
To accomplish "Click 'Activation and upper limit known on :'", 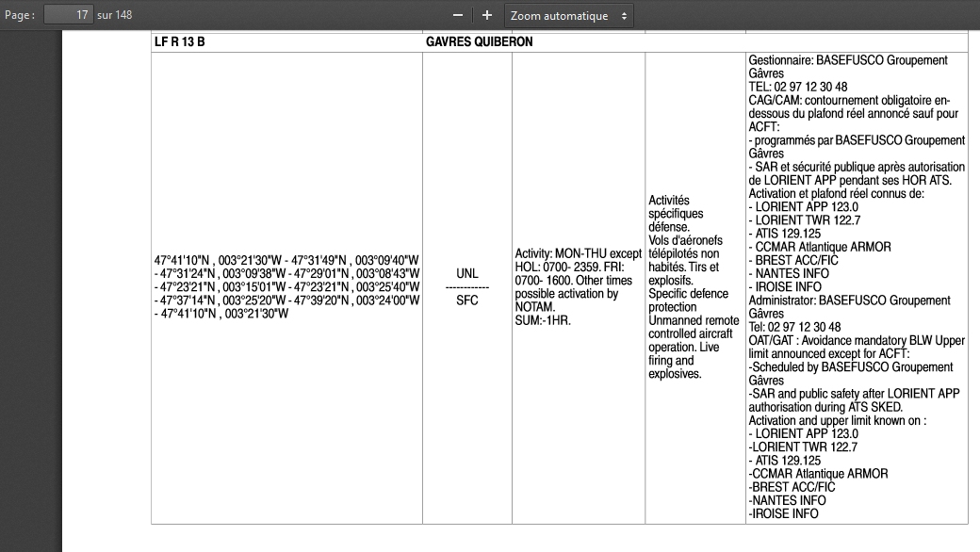I will click(x=838, y=420).
